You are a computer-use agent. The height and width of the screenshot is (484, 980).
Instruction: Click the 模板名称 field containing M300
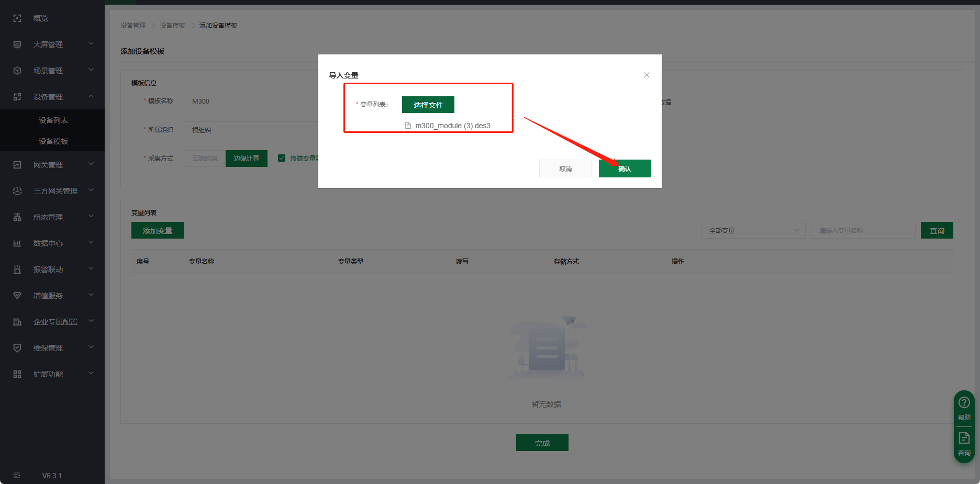251,101
